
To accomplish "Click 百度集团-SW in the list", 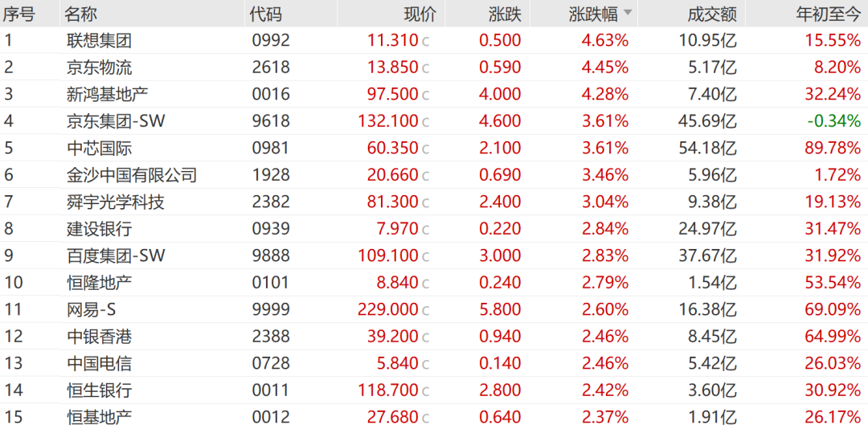I will click(116, 255).
